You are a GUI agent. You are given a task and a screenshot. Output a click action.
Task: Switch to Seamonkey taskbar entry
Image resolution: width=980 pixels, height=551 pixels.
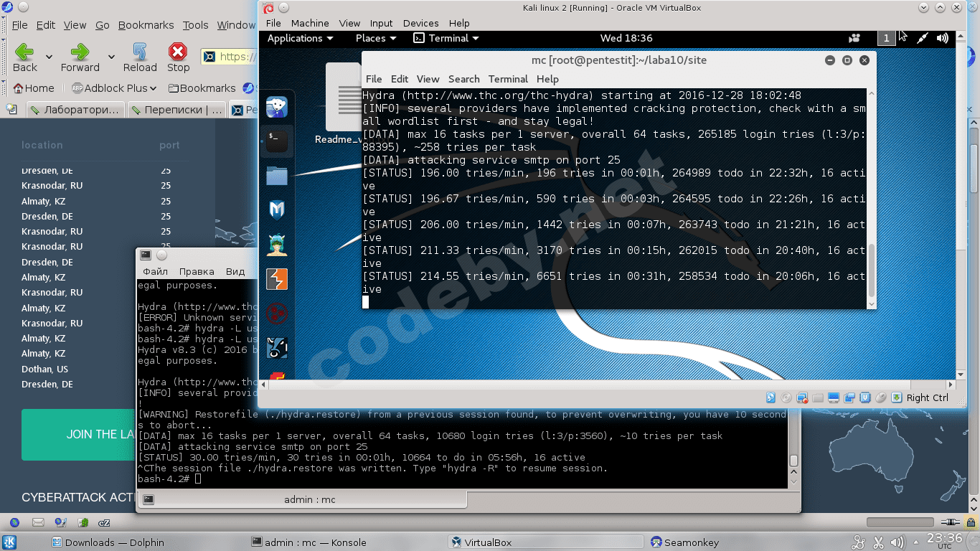(x=685, y=542)
